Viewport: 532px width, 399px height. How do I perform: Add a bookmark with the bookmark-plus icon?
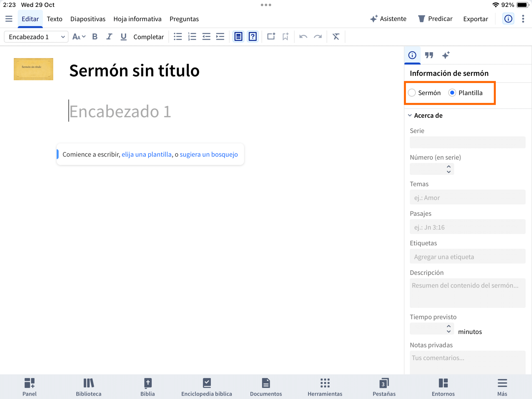click(285, 37)
